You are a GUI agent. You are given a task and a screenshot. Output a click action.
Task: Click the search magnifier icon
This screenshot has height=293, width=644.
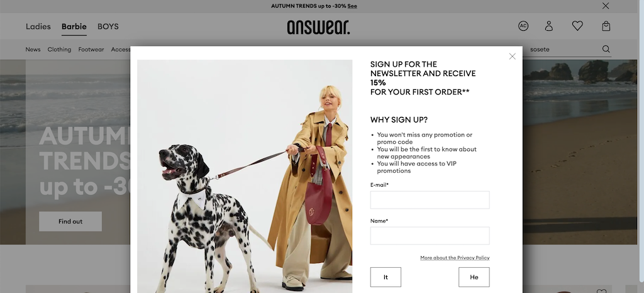point(606,49)
